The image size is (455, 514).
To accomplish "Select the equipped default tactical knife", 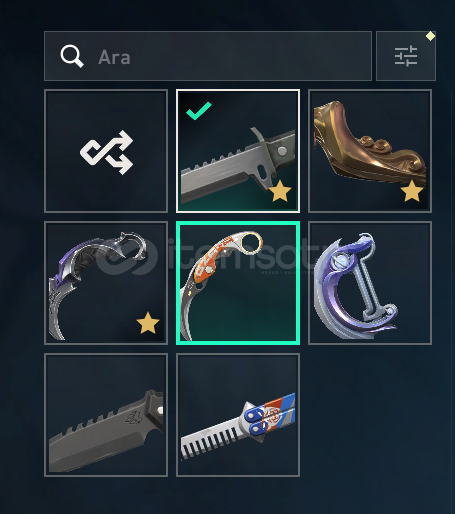I will click(238, 151).
